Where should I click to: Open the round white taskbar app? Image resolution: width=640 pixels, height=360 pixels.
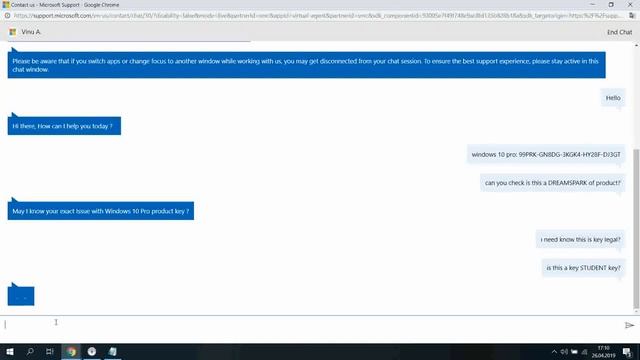[x=92, y=351]
